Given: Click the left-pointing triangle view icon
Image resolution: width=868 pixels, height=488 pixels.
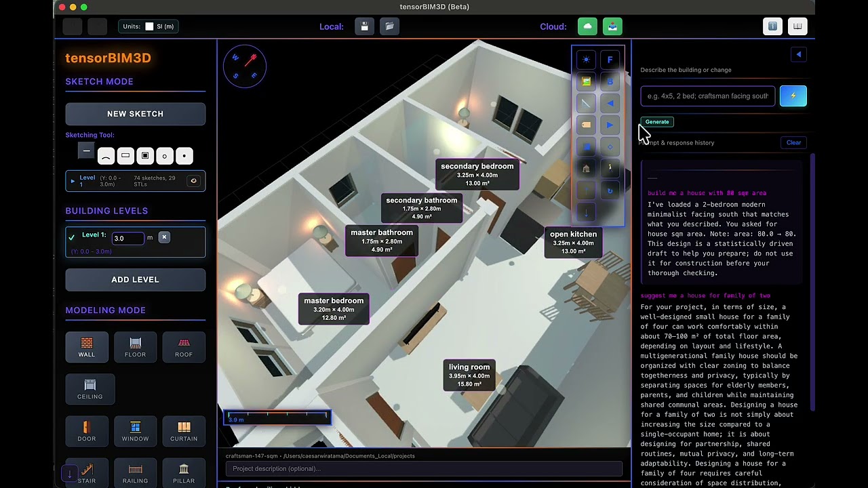Looking at the screenshot, I should point(610,103).
